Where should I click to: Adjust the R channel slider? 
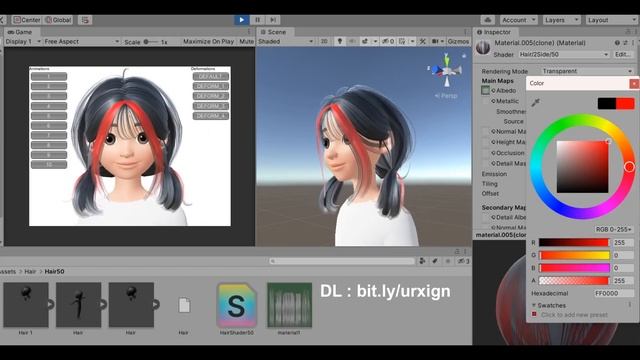coord(574,242)
